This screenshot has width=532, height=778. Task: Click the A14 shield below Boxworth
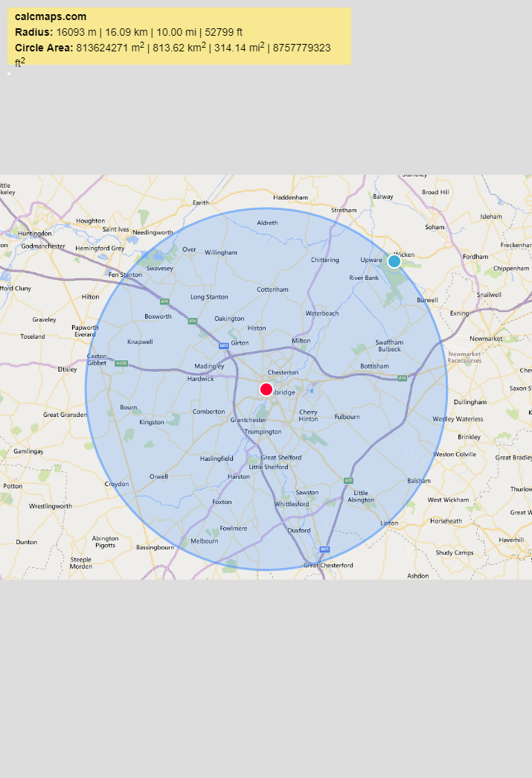192,321
